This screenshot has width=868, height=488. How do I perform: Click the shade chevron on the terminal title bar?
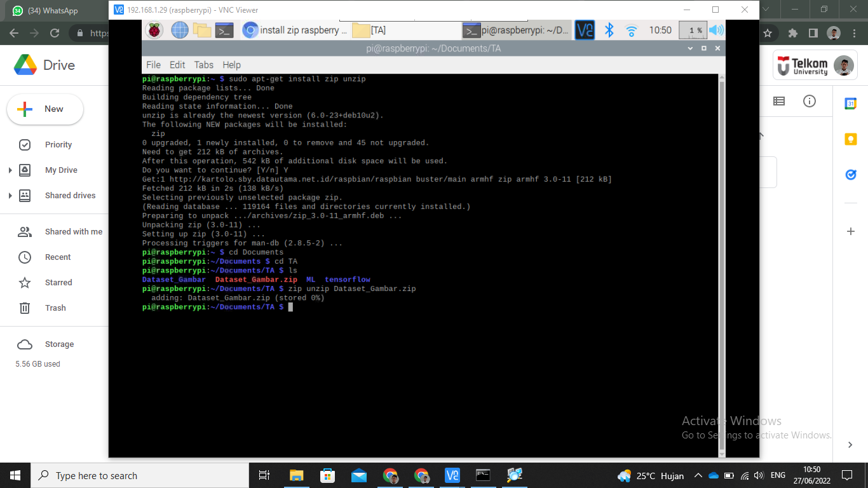(689, 48)
